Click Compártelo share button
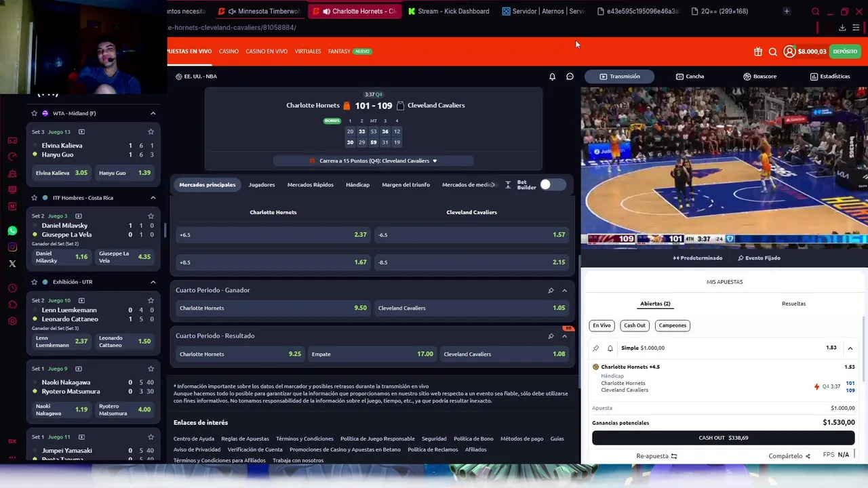 tap(789, 456)
